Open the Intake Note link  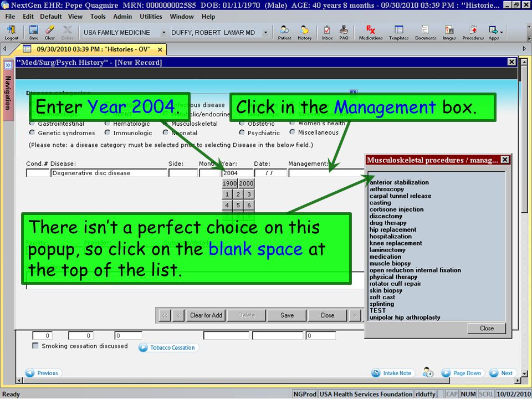(x=392, y=373)
